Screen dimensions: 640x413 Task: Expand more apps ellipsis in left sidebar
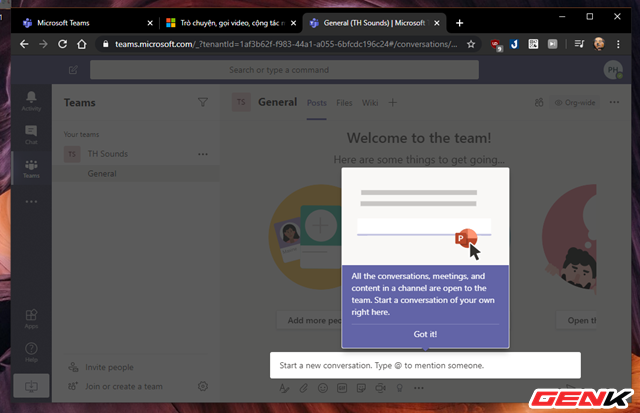pos(31,201)
